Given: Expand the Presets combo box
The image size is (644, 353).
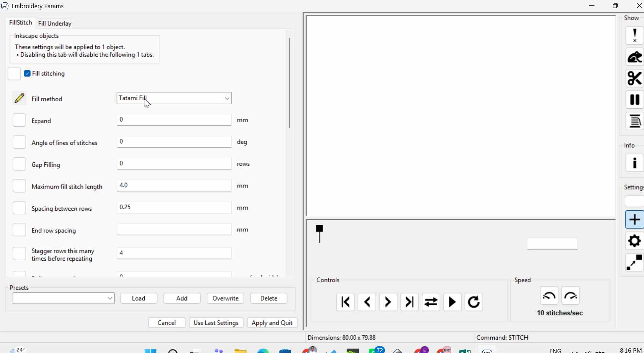Looking at the screenshot, I should pyautogui.click(x=63, y=298).
